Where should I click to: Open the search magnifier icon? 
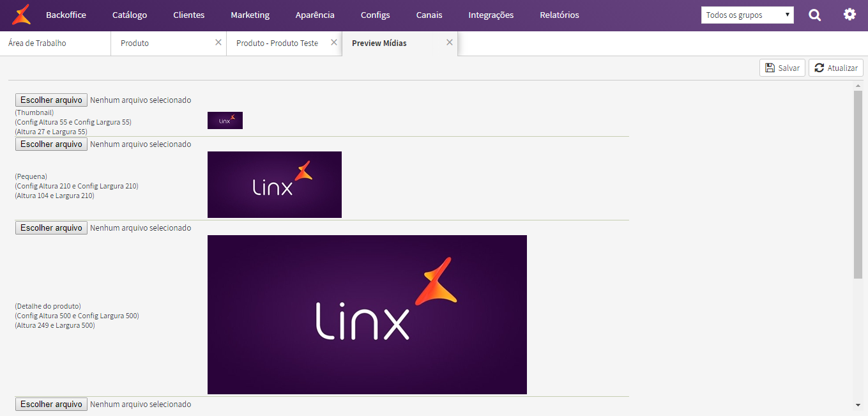[x=814, y=15]
